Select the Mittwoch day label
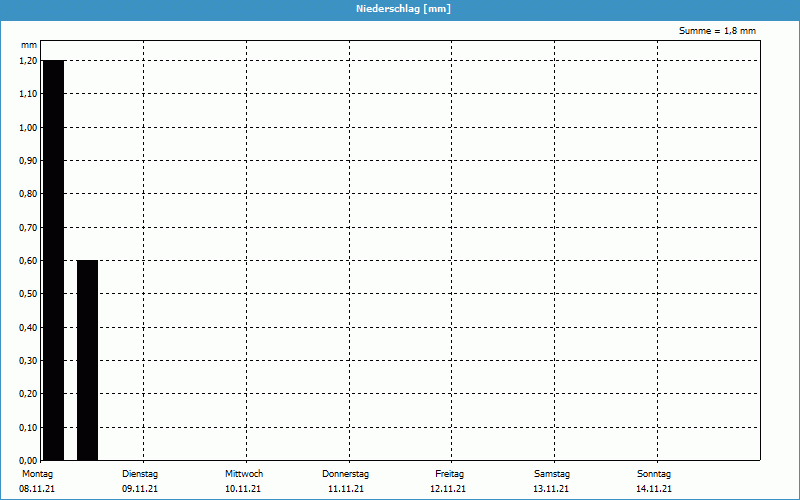800x500 pixels. click(x=244, y=474)
